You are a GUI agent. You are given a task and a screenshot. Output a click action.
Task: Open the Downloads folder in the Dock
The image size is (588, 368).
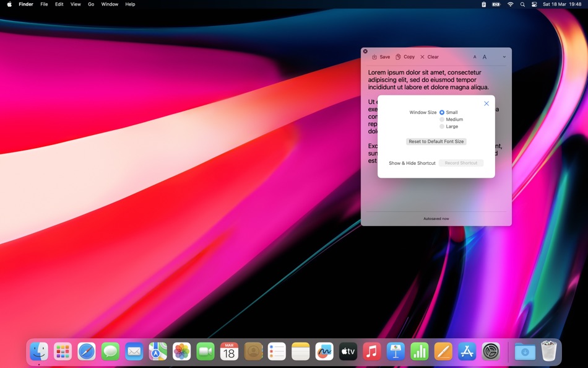click(525, 351)
